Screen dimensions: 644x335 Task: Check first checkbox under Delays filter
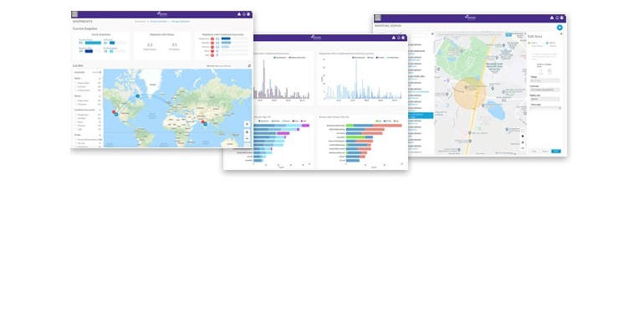(74, 100)
